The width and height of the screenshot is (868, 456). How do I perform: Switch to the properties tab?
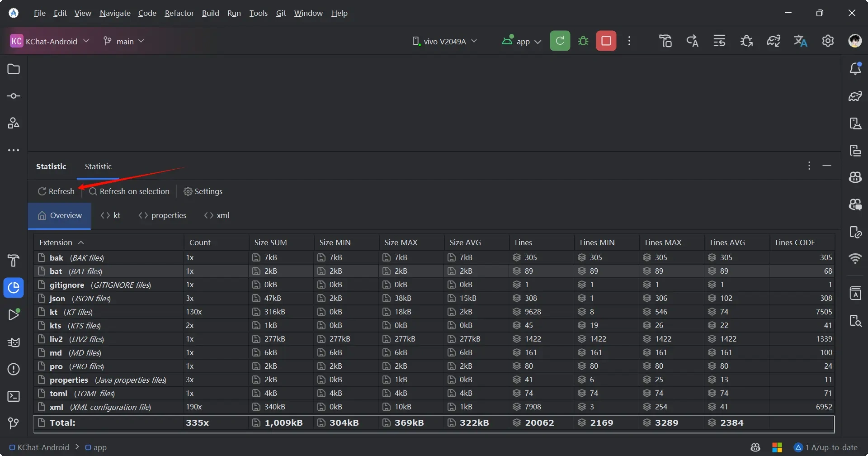[162, 216]
